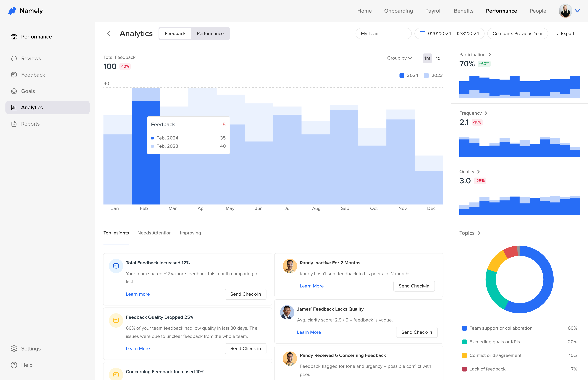Open the Payroll menu item
588x380 pixels.
[x=433, y=11]
